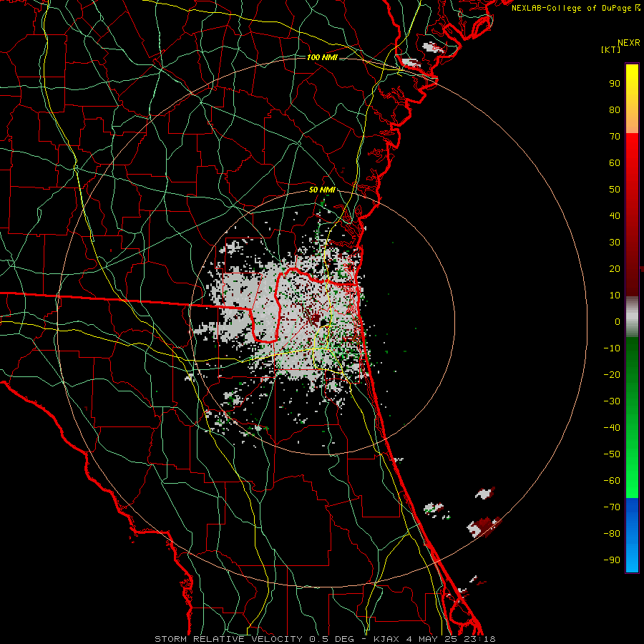Viewport: 644px width, 644px height.
Task: Click the positive 40 scale value
Action: coord(615,216)
